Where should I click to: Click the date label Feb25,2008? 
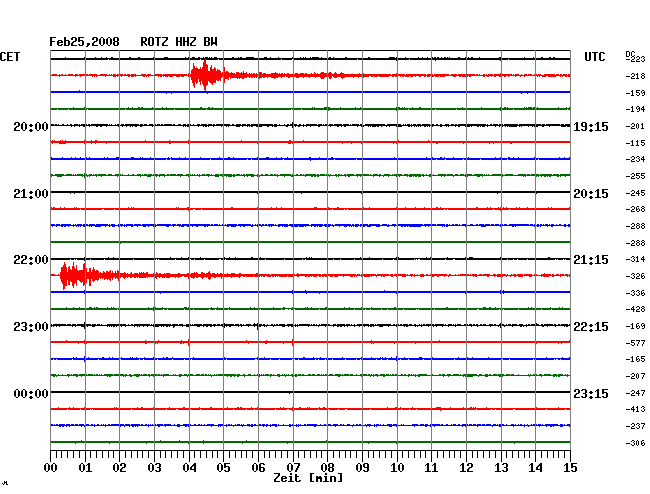84,42
